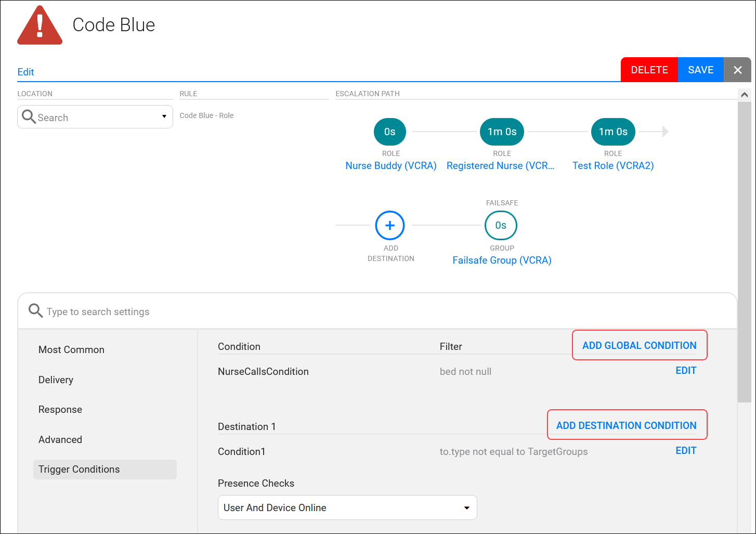Go to the Advanced settings section
756x534 pixels.
(x=60, y=440)
